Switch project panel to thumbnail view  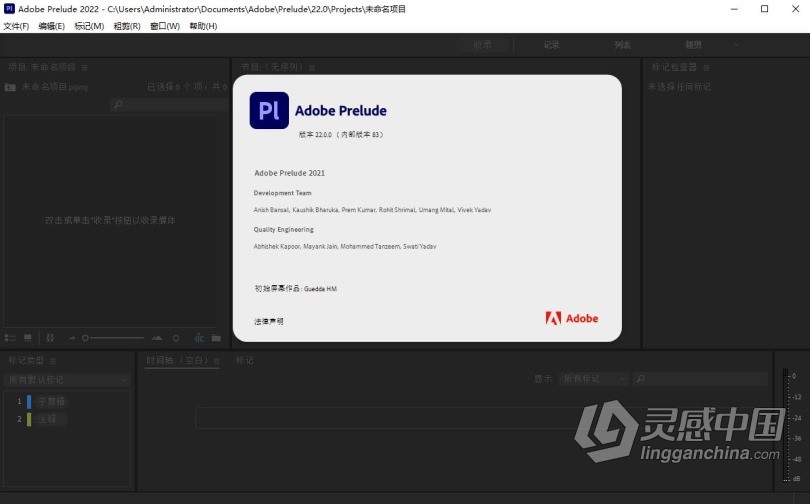pos(28,338)
